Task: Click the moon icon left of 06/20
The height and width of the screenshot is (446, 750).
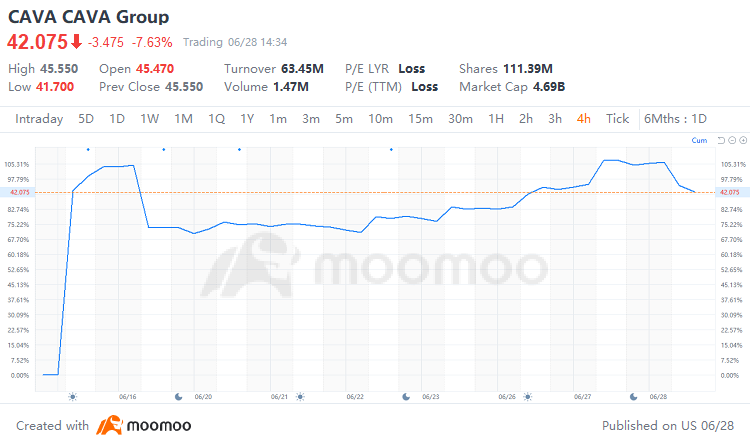Action: 177,397
